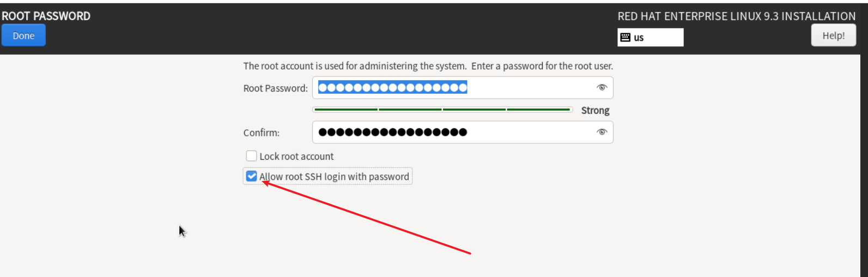
Task: Show root password via eye icon
Action: click(x=602, y=88)
